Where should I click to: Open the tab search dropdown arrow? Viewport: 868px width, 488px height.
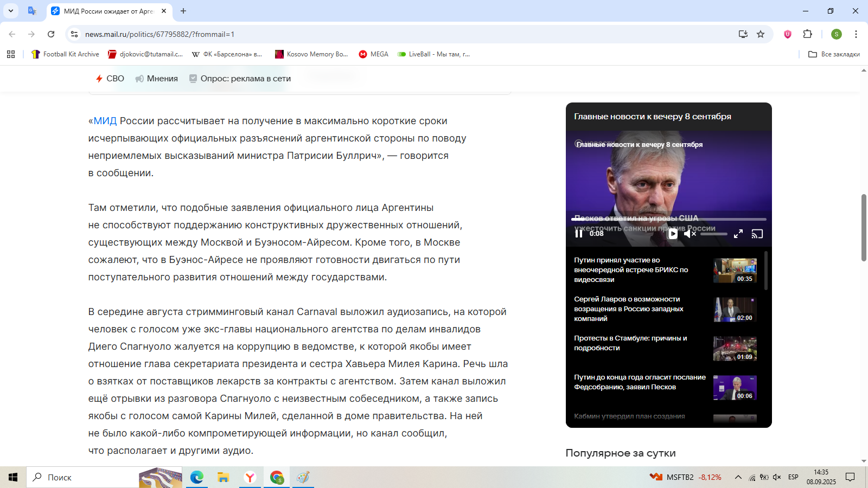point(11,11)
